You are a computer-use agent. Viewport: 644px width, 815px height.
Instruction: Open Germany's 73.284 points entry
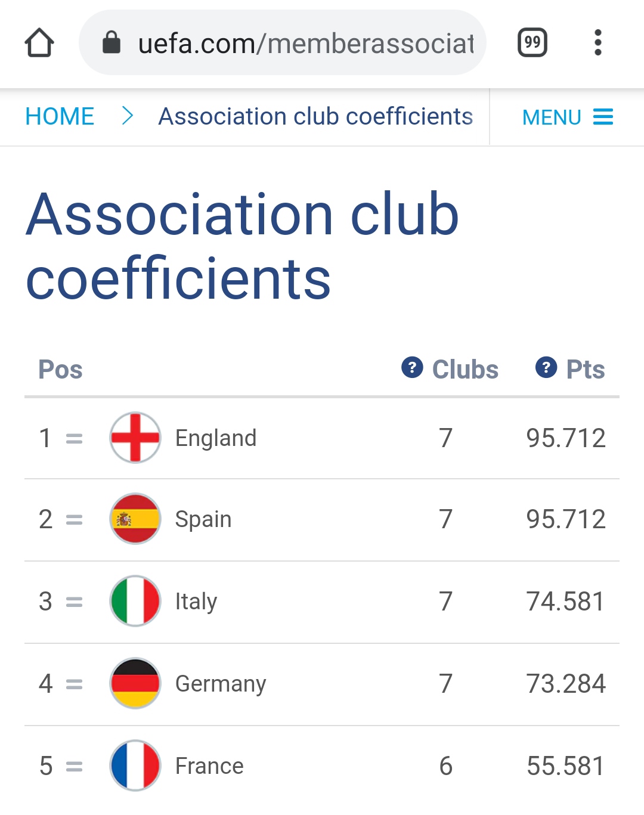click(566, 684)
